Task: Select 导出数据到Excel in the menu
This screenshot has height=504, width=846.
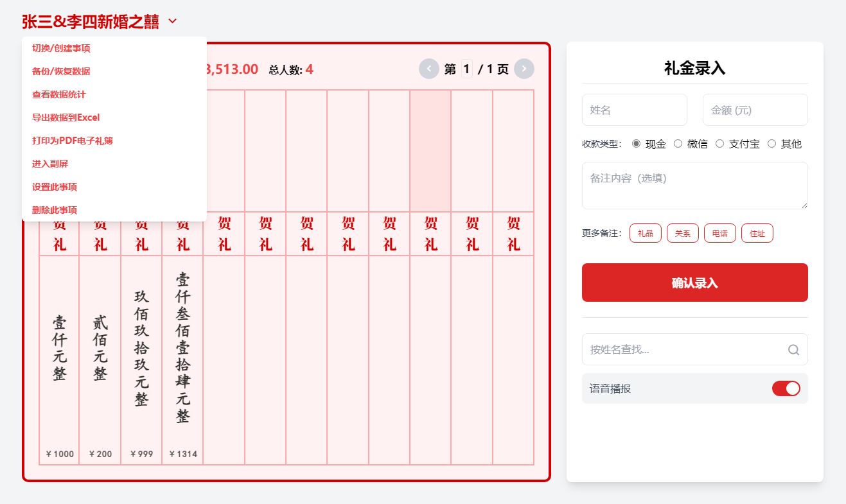Action: [66, 117]
